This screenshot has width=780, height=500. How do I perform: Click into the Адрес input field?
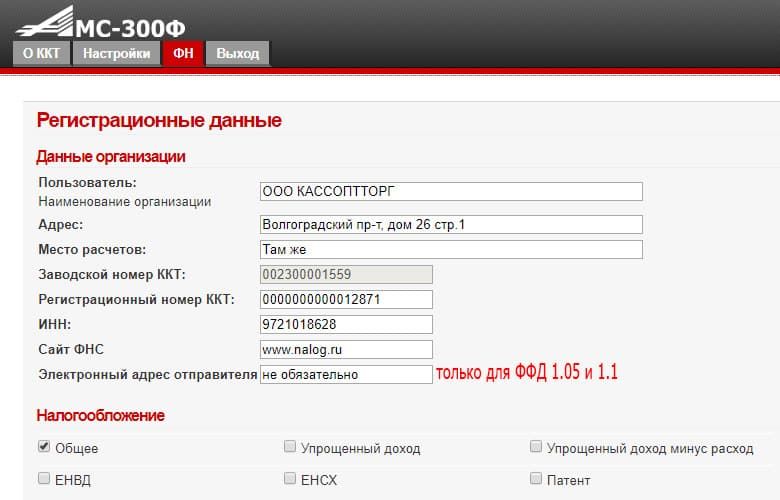point(451,224)
